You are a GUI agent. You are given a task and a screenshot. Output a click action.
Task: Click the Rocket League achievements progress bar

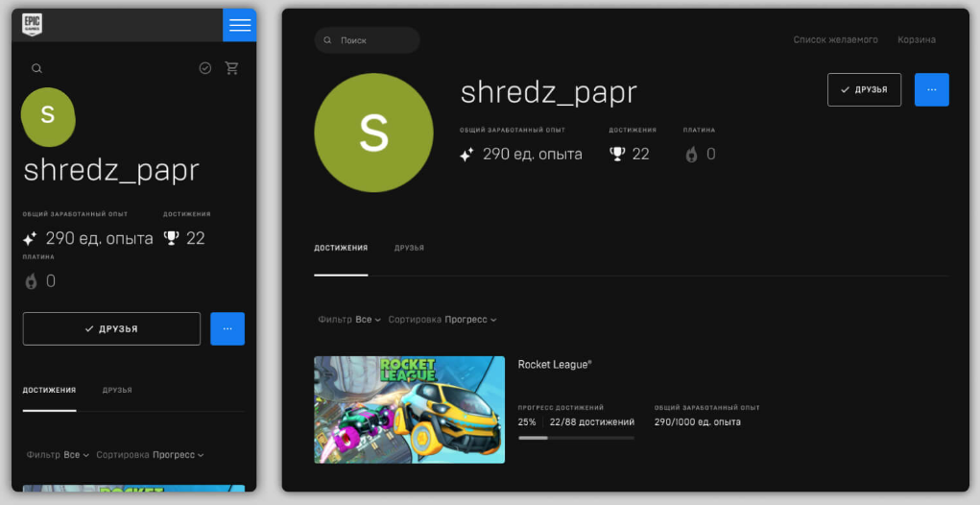coord(576,438)
